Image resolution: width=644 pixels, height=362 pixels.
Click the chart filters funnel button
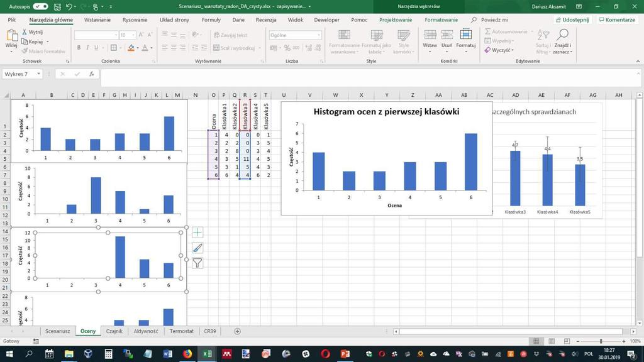point(197,263)
